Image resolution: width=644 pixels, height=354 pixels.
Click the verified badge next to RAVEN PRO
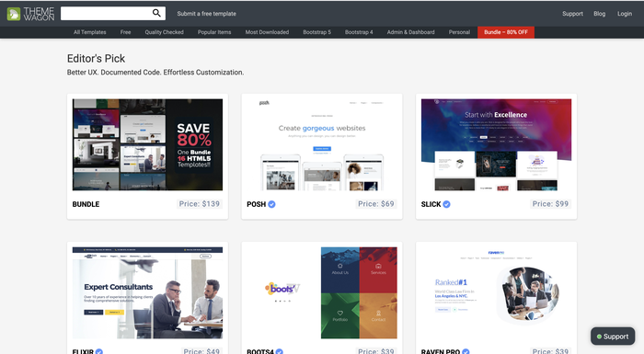click(x=466, y=351)
